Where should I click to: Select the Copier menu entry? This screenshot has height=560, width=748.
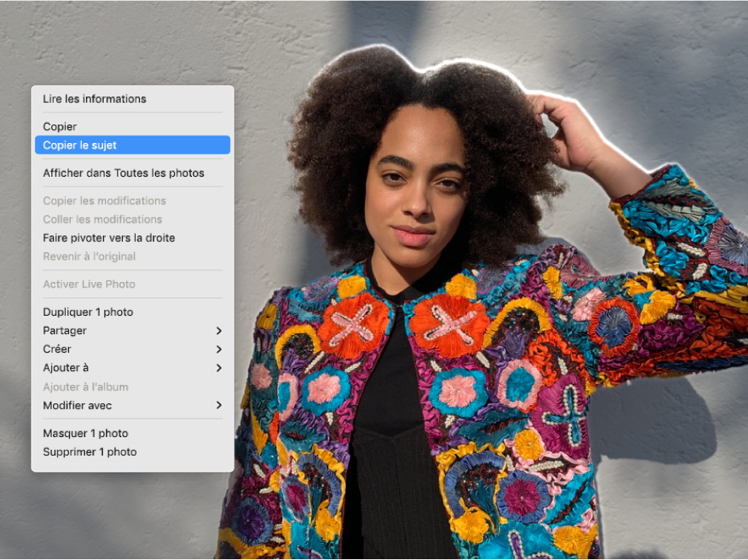(x=60, y=127)
